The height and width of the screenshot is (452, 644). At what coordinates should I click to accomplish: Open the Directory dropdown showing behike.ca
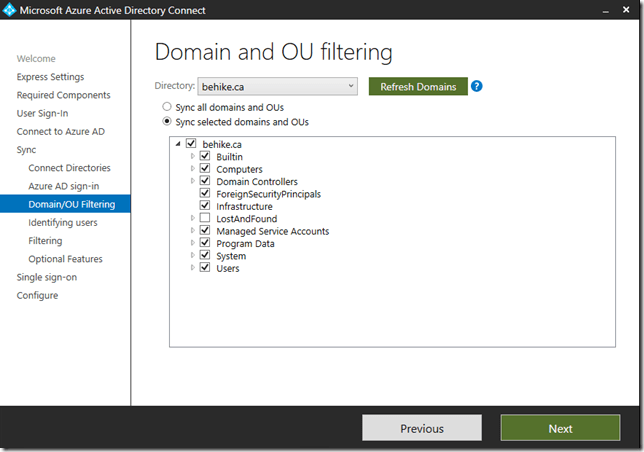click(276, 87)
